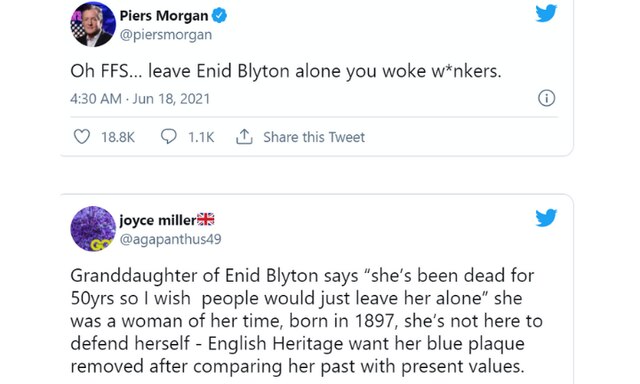Click the Piers Morgan display name
640x384 pixels.
click(x=164, y=16)
